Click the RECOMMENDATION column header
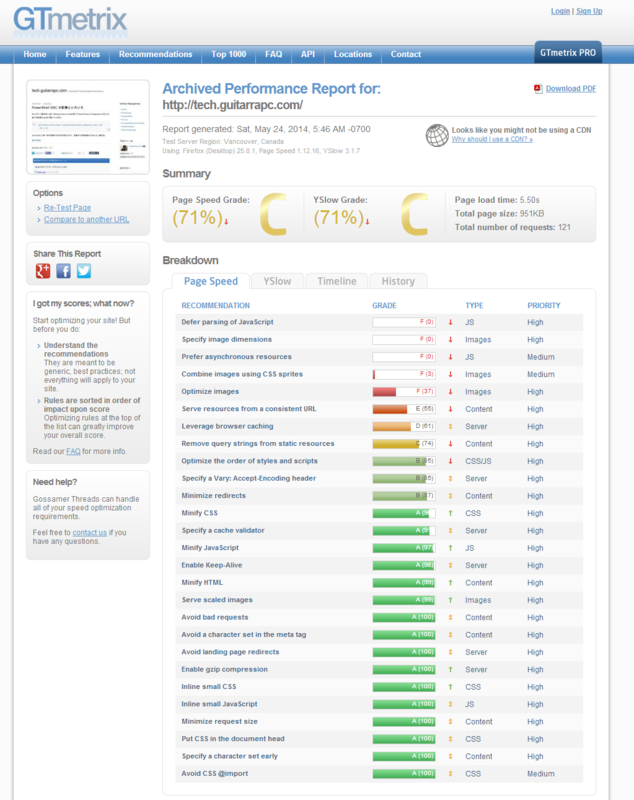The height and width of the screenshot is (800, 634). point(216,306)
